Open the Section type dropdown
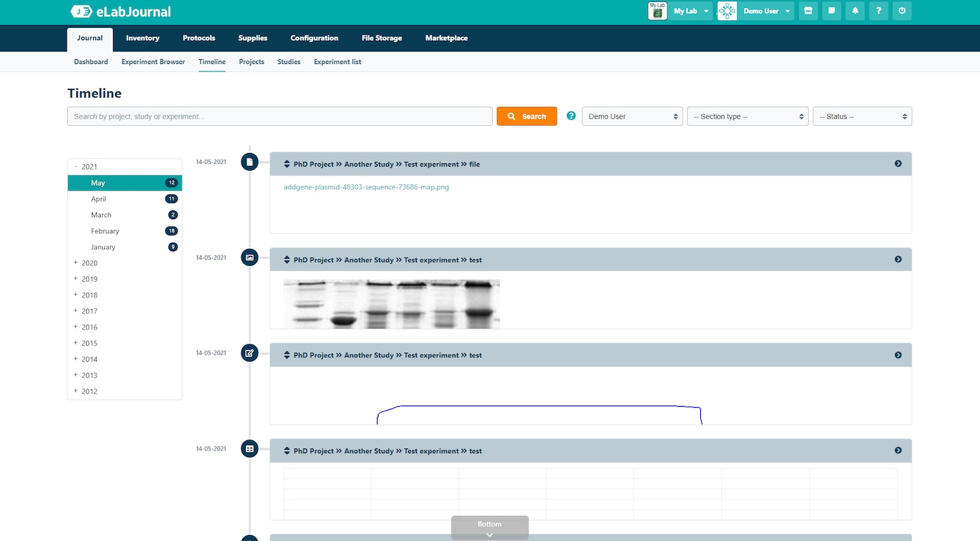Viewport: 980px width, 541px height. click(747, 116)
